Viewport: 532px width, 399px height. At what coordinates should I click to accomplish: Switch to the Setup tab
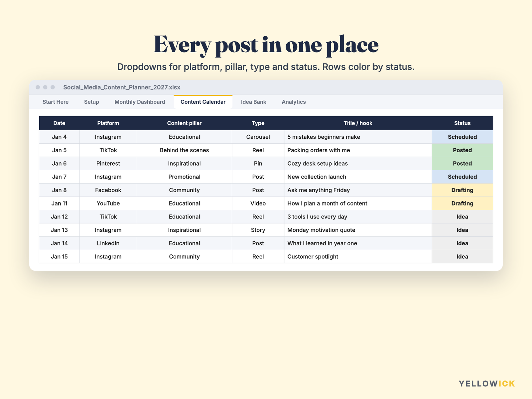[x=91, y=102]
